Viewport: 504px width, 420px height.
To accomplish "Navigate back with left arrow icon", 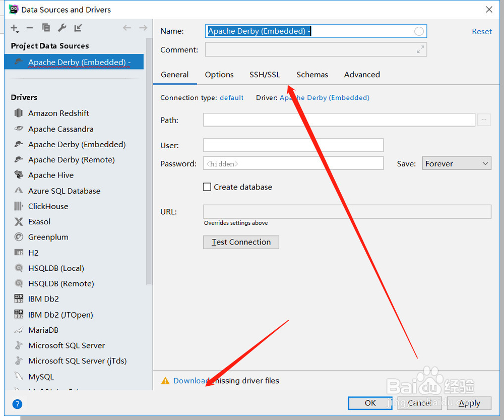I will tap(127, 28).
